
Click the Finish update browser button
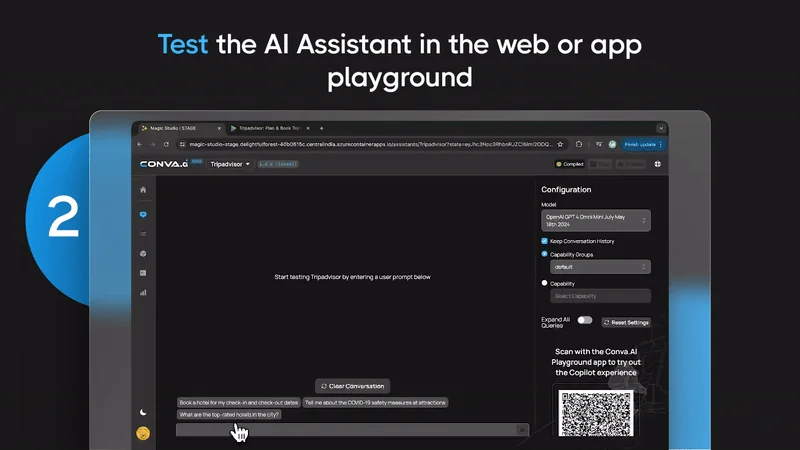click(x=643, y=144)
